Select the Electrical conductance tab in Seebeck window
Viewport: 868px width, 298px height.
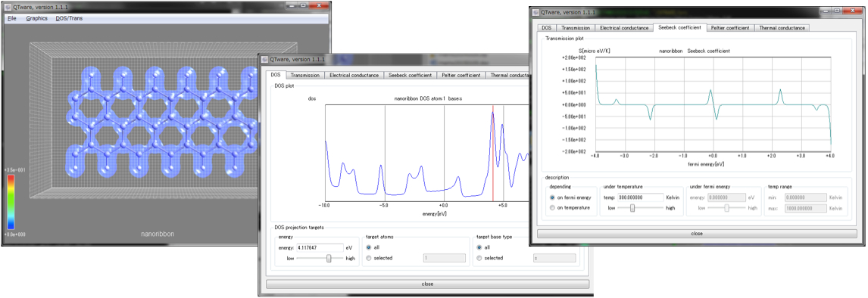click(x=624, y=28)
